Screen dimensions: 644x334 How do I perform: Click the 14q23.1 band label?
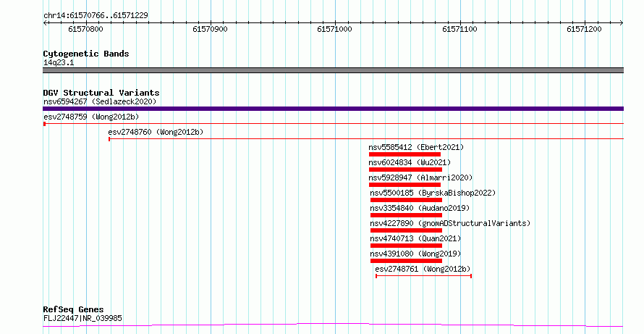[59, 63]
